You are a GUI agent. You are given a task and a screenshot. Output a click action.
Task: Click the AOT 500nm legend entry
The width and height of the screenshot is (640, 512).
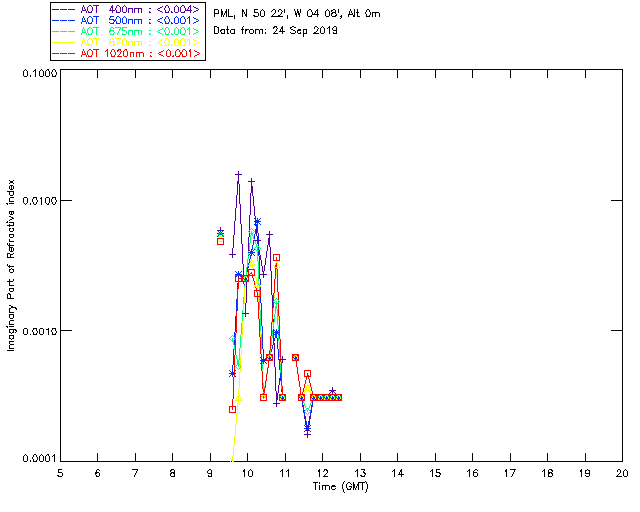click(x=128, y=20)
